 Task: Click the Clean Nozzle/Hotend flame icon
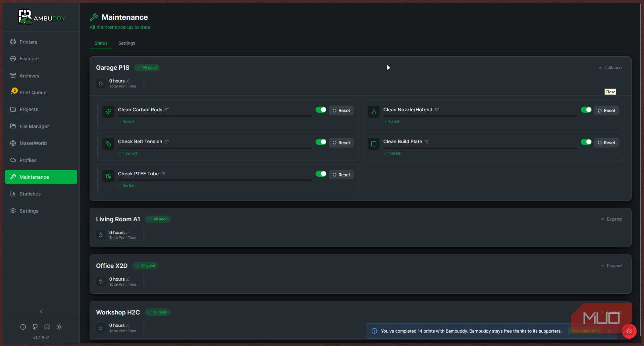(x=374, y=112)
